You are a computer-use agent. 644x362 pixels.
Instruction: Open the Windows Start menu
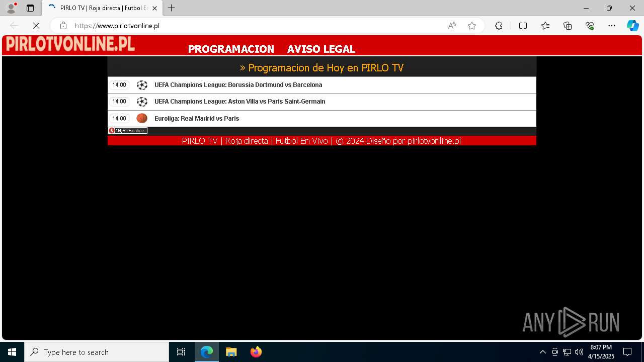click(12, 352)
